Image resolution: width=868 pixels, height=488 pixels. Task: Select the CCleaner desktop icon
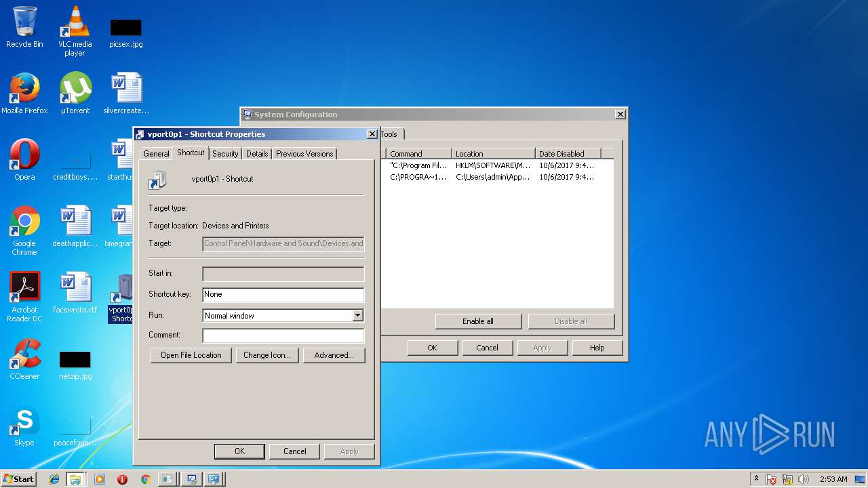[x=24, y=359]
